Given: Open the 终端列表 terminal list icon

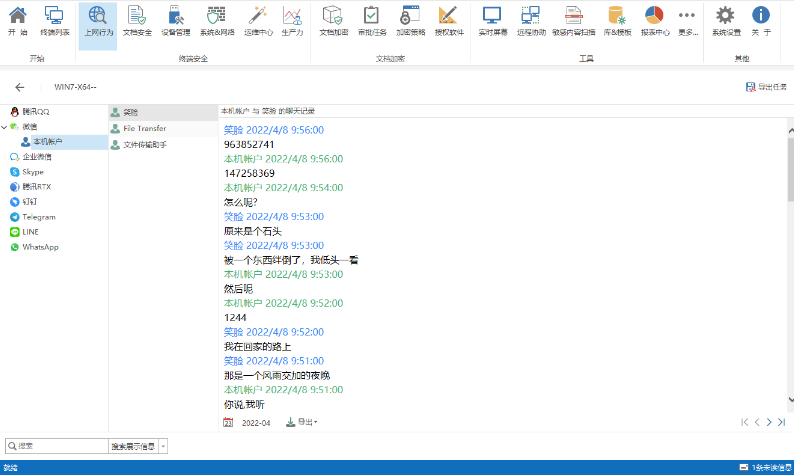Looking at the screenshot, I should pyautogui.click(x=55, y=20).
